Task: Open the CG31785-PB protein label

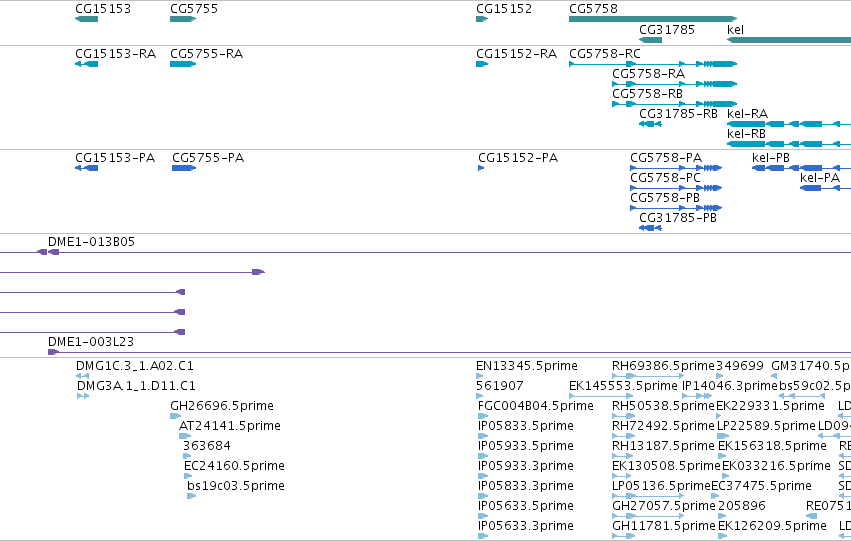Action: click(x=678, y=218)
